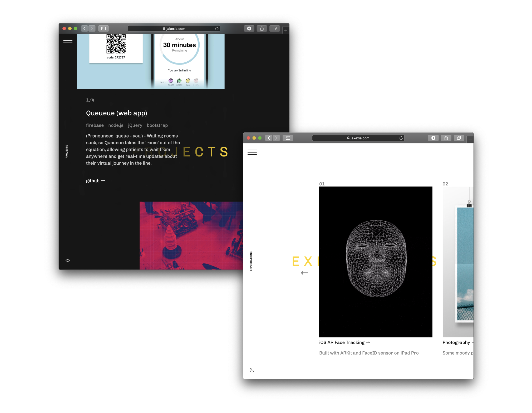
Task: Reload jakexia.com using the refresh icon
Action: (x=401, y=138)
